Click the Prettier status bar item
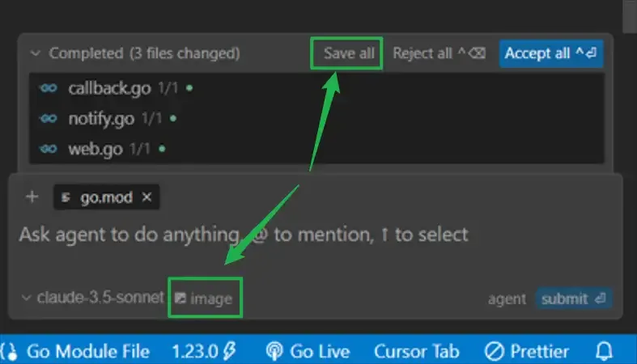Viewport: 637px width, 364px height. pos(526,351)
